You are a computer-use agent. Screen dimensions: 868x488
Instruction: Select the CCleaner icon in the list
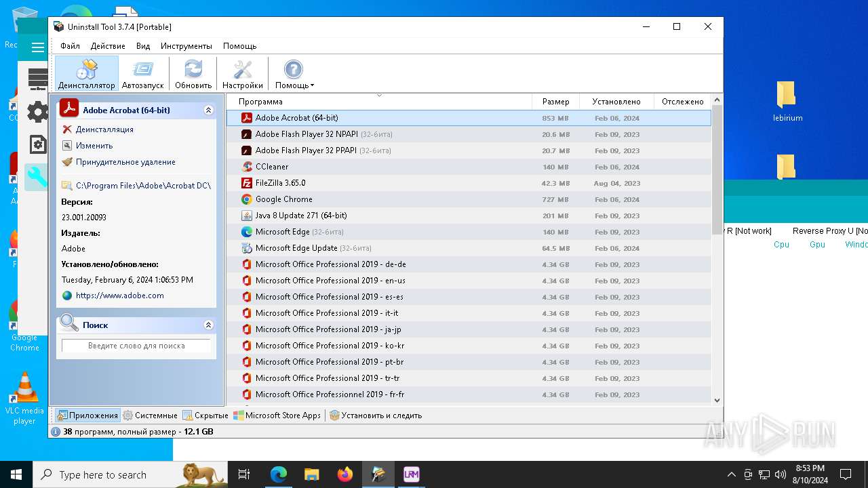pos(247,167)
